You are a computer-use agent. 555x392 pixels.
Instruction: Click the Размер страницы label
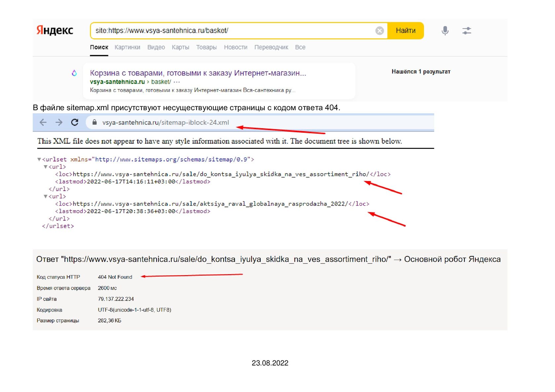coord(58,321)
